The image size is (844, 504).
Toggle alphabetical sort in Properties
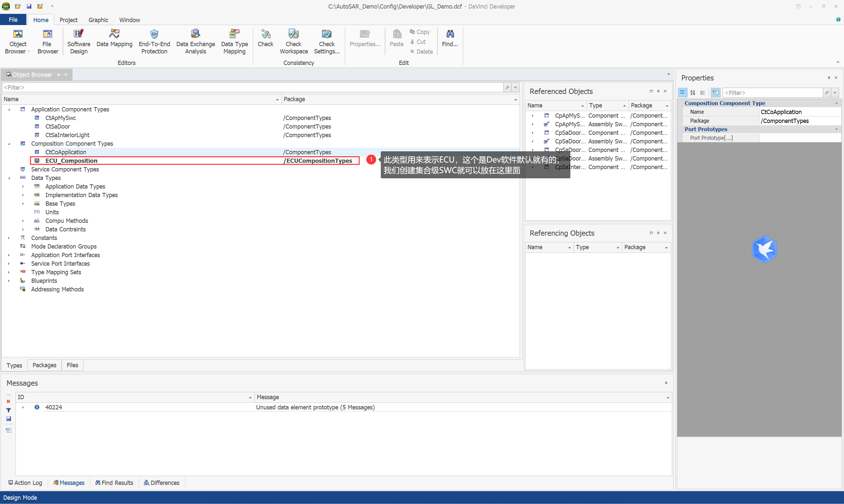click(x=693, y=92)
